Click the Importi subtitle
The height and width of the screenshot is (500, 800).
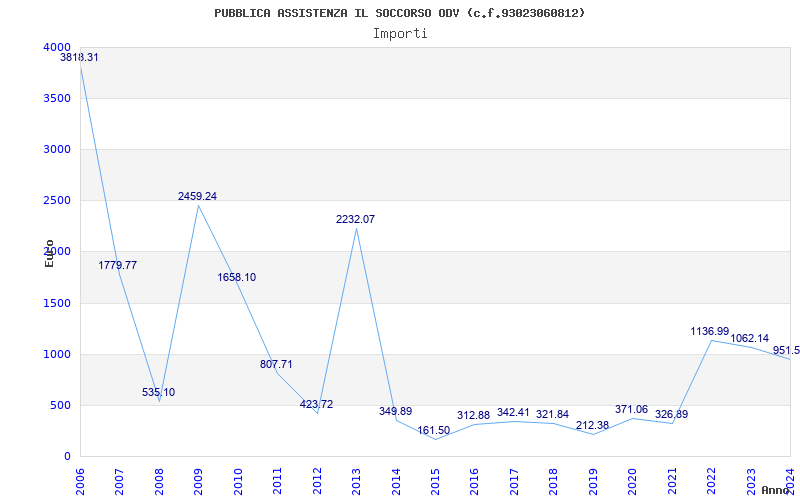pyautogui.click(x=400, y=34)
